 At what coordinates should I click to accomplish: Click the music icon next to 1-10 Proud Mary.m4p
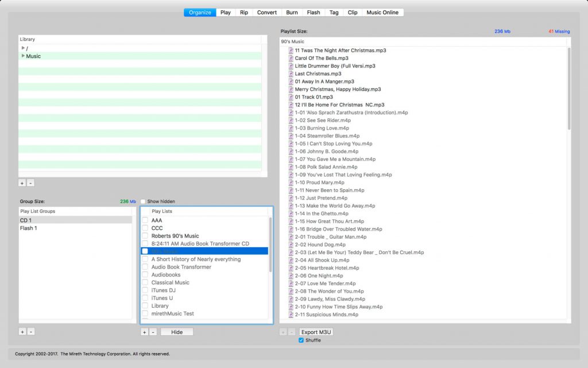pyautogui.click(x=290, y=182)
